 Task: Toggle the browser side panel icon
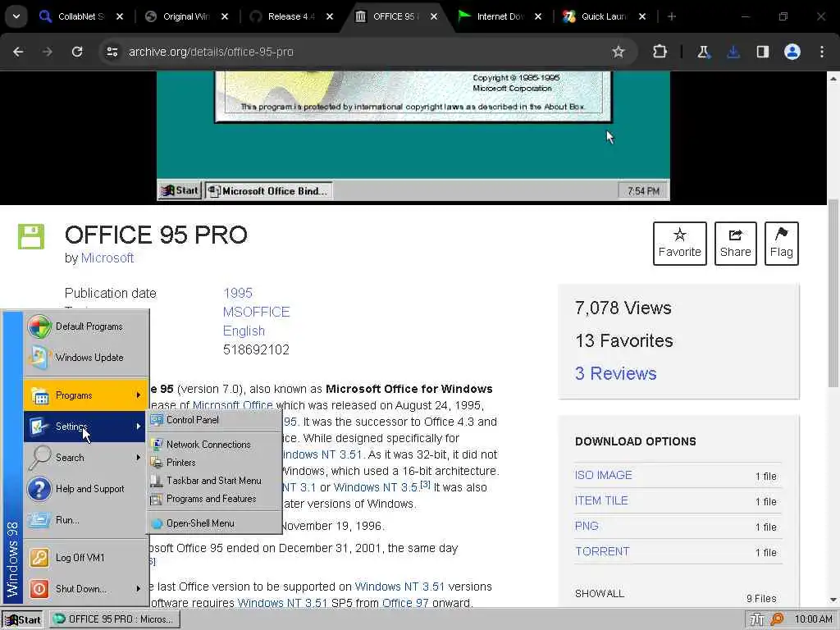(x=763, y=52)
